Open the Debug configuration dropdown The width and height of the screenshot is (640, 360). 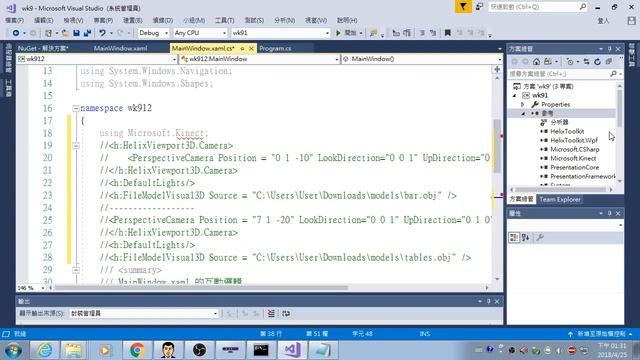(x=153, y=33)
